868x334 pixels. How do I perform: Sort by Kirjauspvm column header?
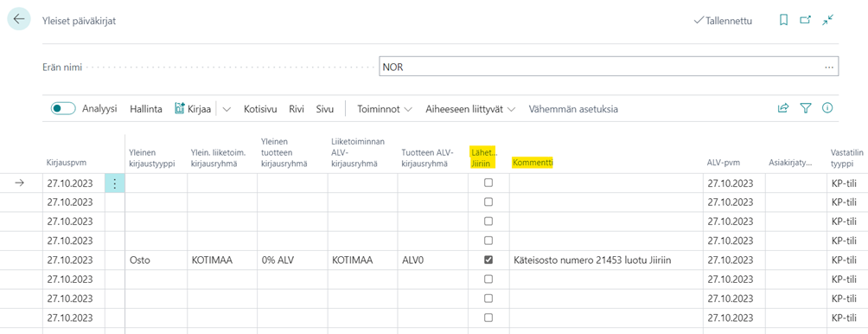(x=67, y=163)
